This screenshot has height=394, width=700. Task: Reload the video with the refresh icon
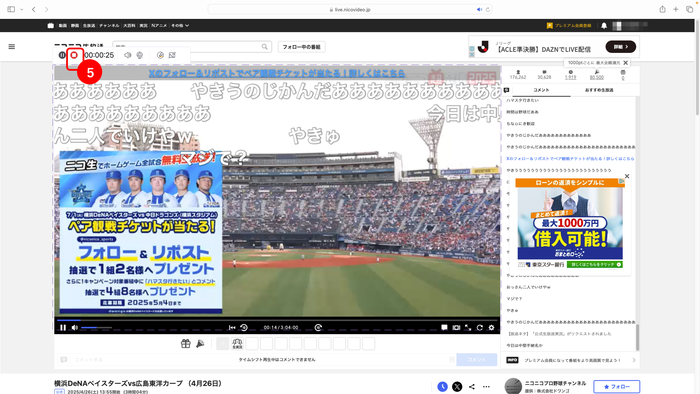click(x=479, y=328)
